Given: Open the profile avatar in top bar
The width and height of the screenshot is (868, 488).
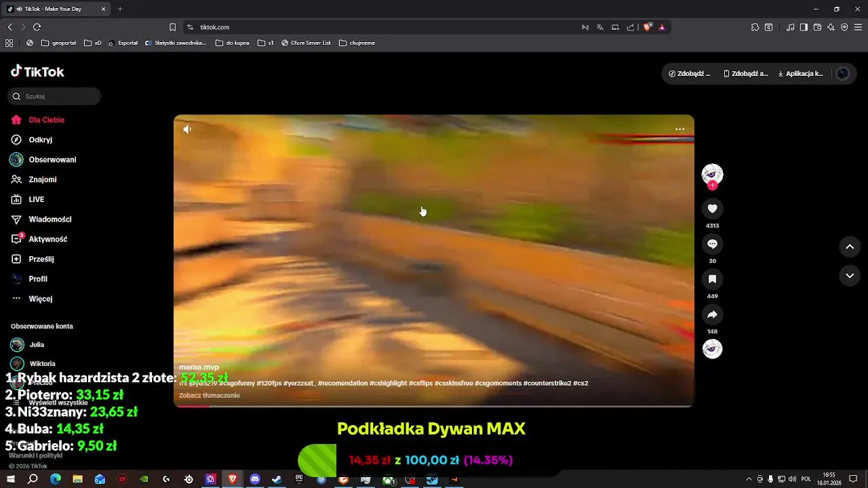Looking at the screenshot, I should coord(843,74).
